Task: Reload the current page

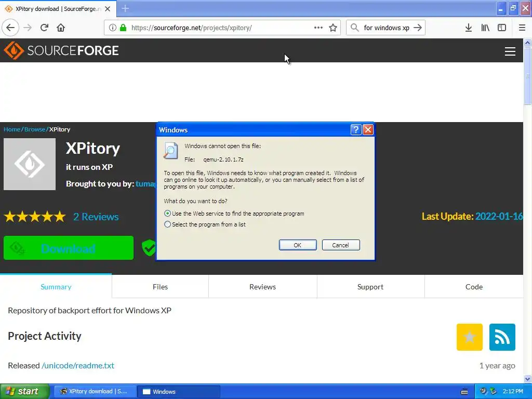Action: tap(44, 28)
